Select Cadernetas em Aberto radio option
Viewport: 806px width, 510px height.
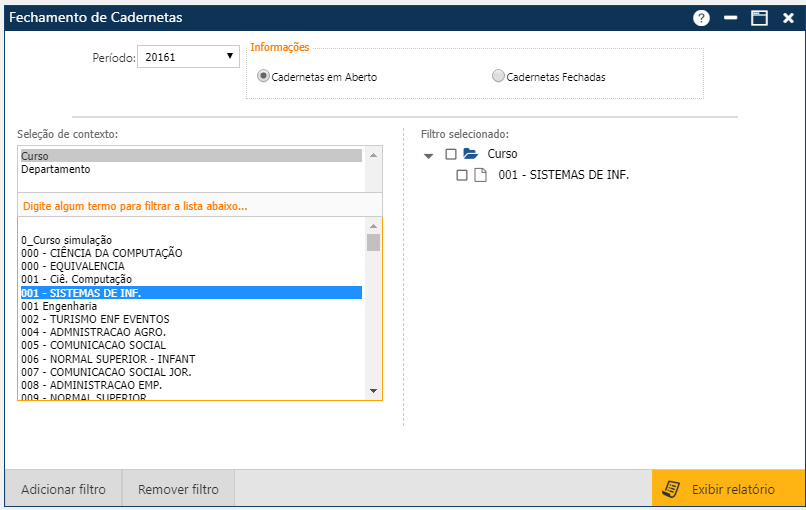click(263, 76)
